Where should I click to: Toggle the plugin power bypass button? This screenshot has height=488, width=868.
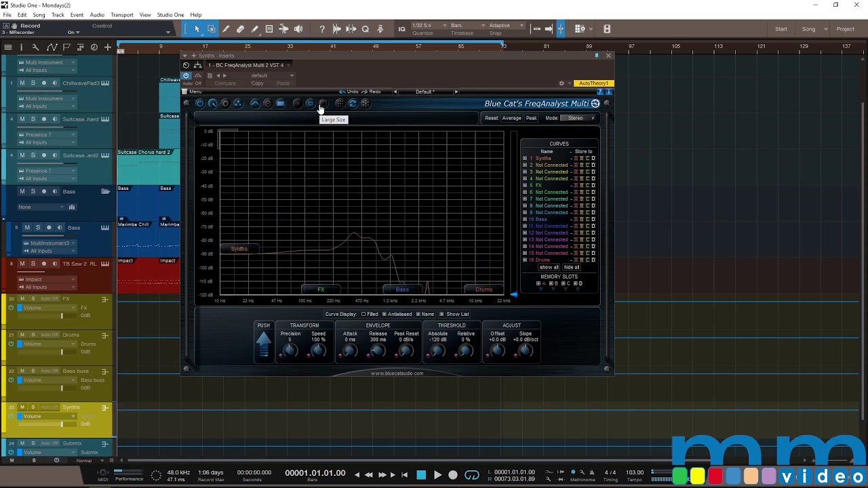click(186, 75)
